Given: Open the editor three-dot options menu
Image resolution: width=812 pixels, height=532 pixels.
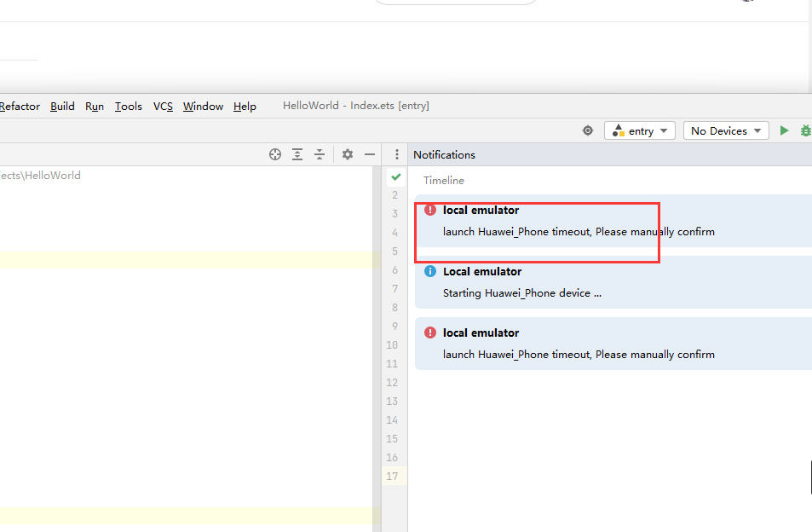Looking at the screenshot, I should point(397,154).
